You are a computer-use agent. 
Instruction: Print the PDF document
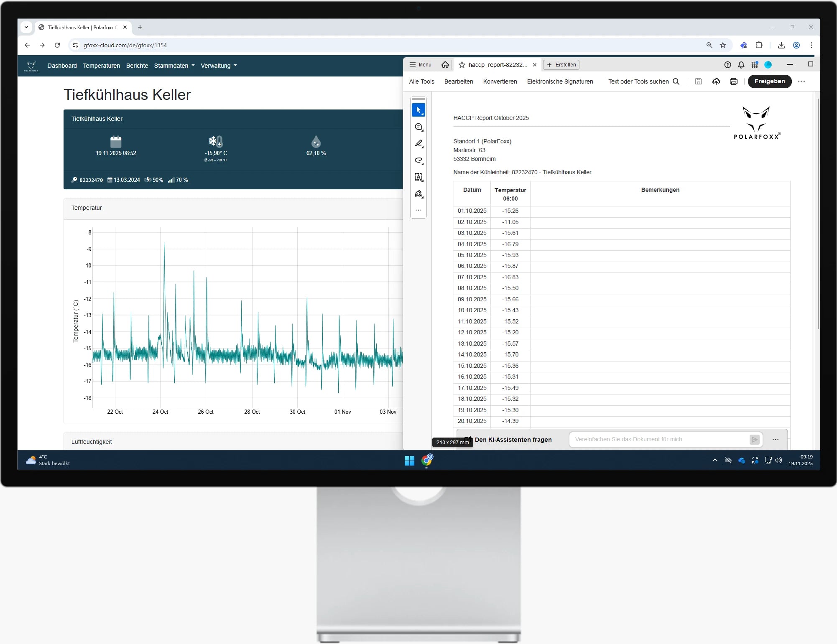[733, 81]
